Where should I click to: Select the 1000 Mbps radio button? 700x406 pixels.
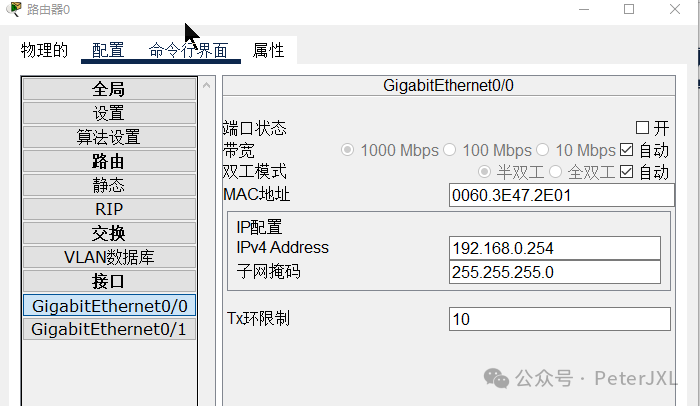coord(348,150)
